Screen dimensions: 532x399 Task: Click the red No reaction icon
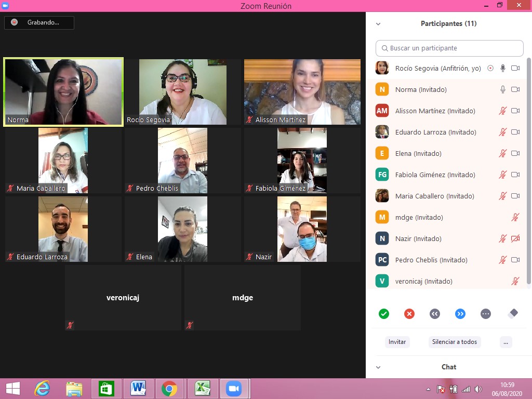pos(409,314)
